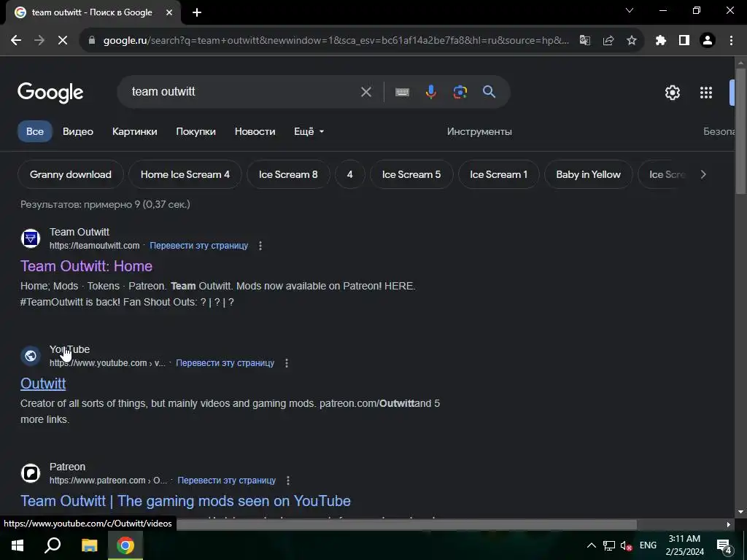Run search with the magnifier icon

(x=489, y=92)
